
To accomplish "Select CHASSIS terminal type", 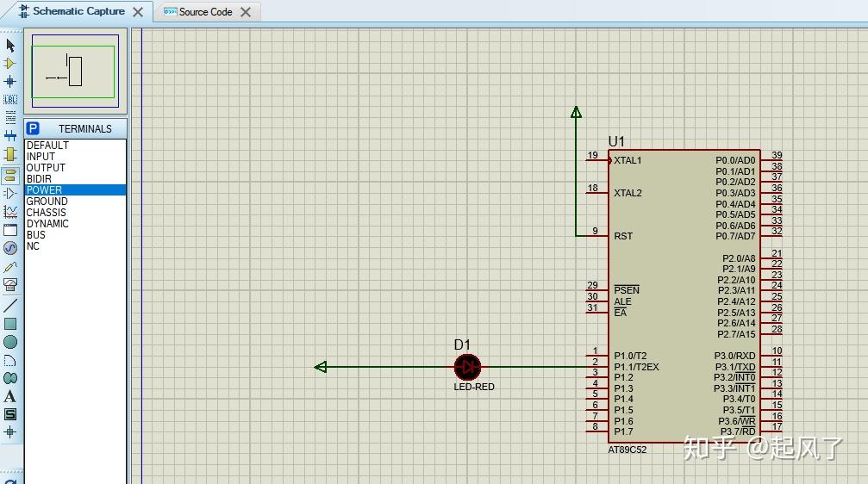I will 75,213.
